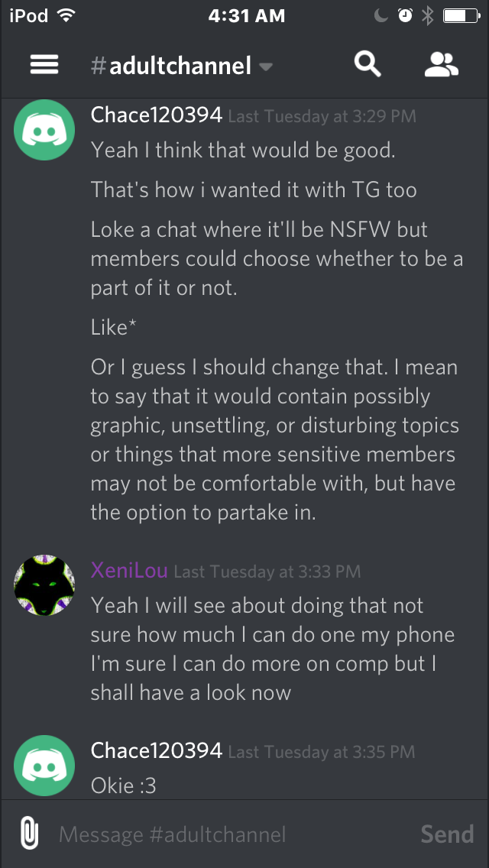This screenshot has width=489, height=868.
Task: Open the hamburger menu
Action: pos(44,65)
